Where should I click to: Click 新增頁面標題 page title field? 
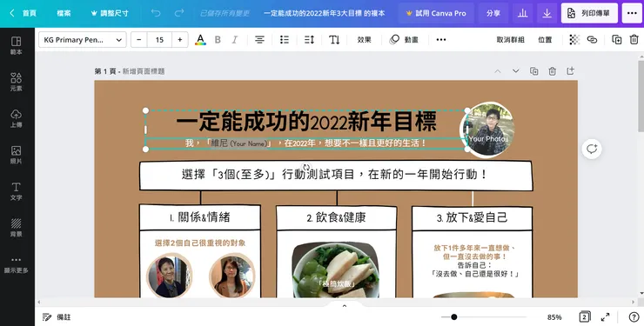pos(144,71)
